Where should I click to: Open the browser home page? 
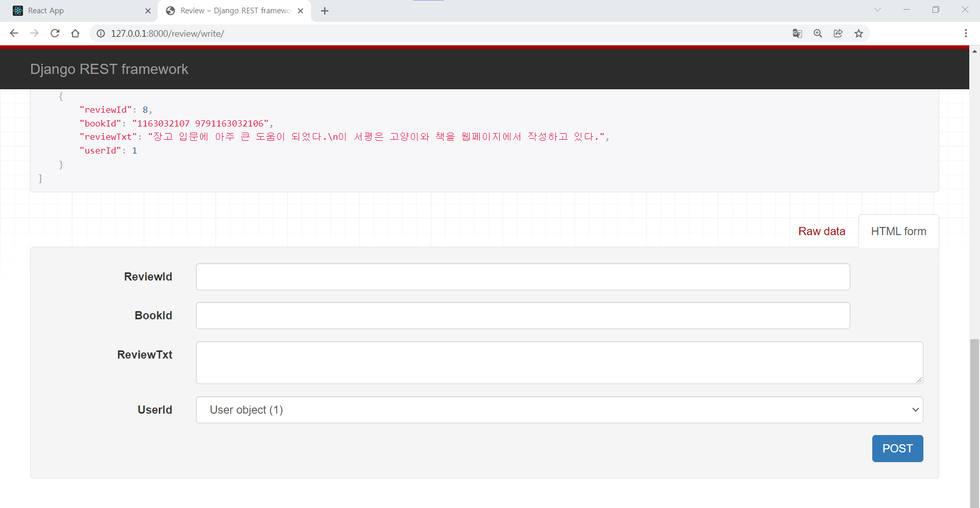click(x=75, y=33)
